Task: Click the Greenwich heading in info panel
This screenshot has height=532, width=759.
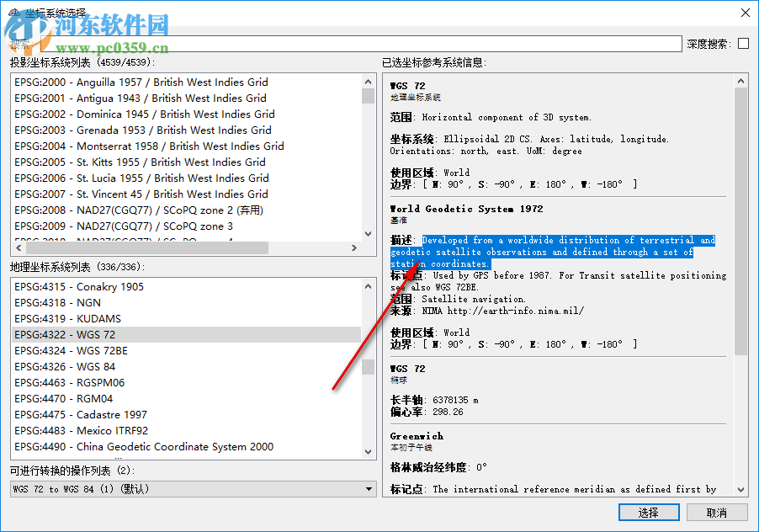Action: pyautogui.click(x=417, y=436)
